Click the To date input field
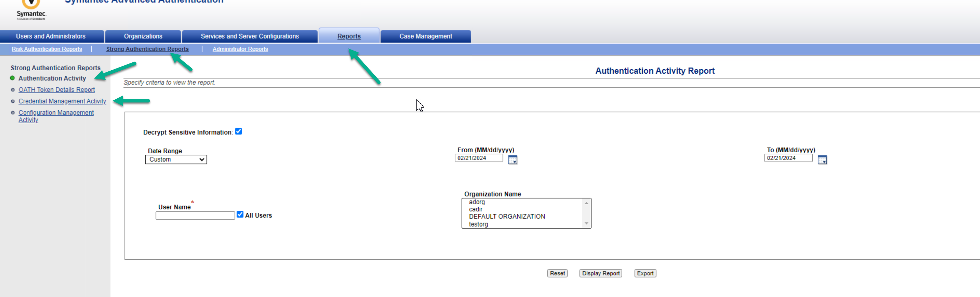The height and width of the screenshot is (297, 980). (789, 158)
